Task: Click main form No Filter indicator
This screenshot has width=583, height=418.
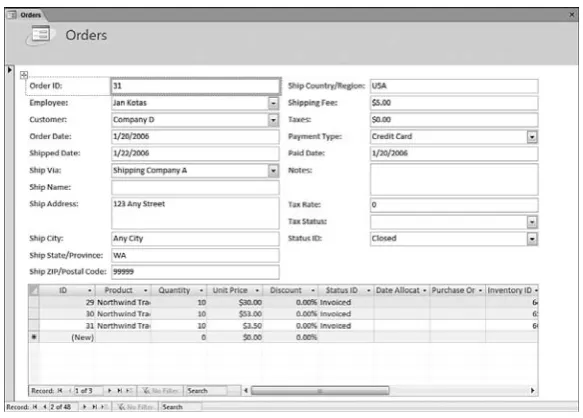Action: [135, 407]
